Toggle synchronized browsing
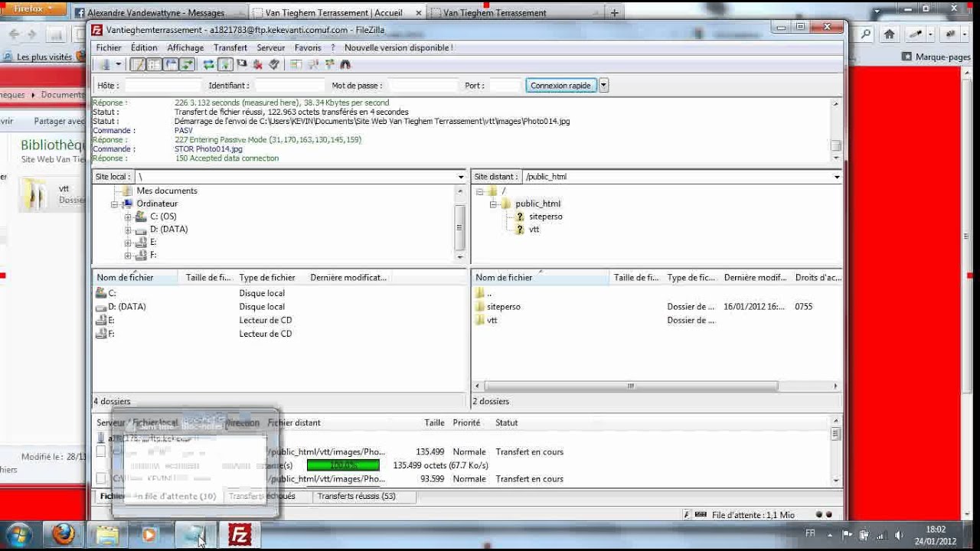 coord(328,65)
